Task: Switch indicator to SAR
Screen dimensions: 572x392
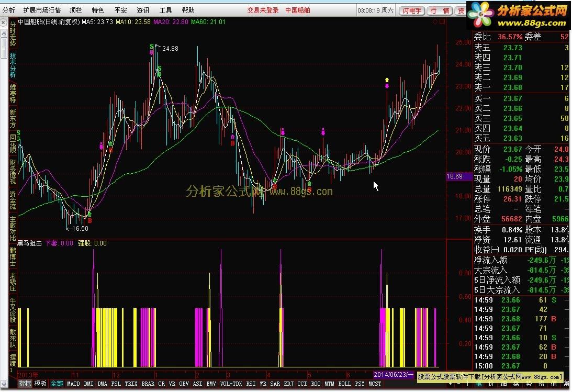Action: coord(275,384)
